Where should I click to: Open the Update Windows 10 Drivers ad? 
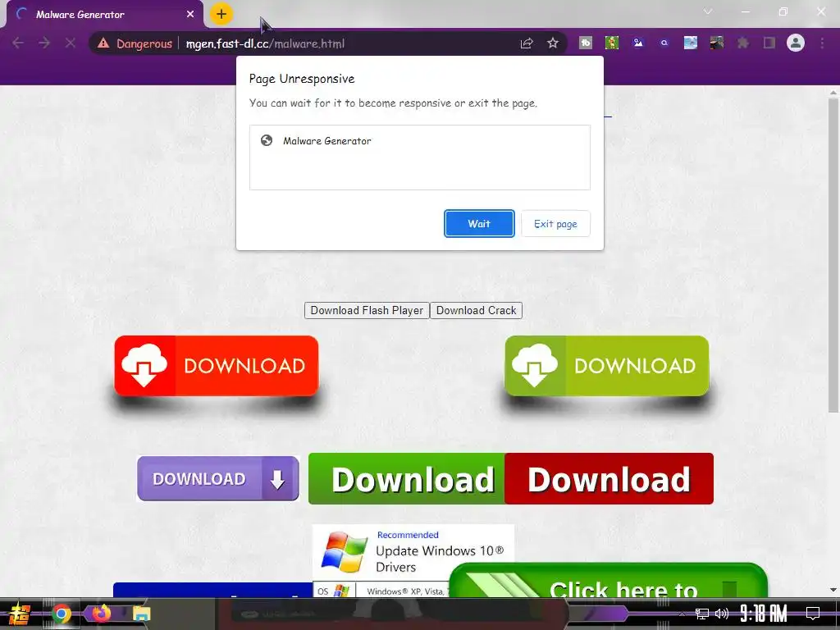413,552
